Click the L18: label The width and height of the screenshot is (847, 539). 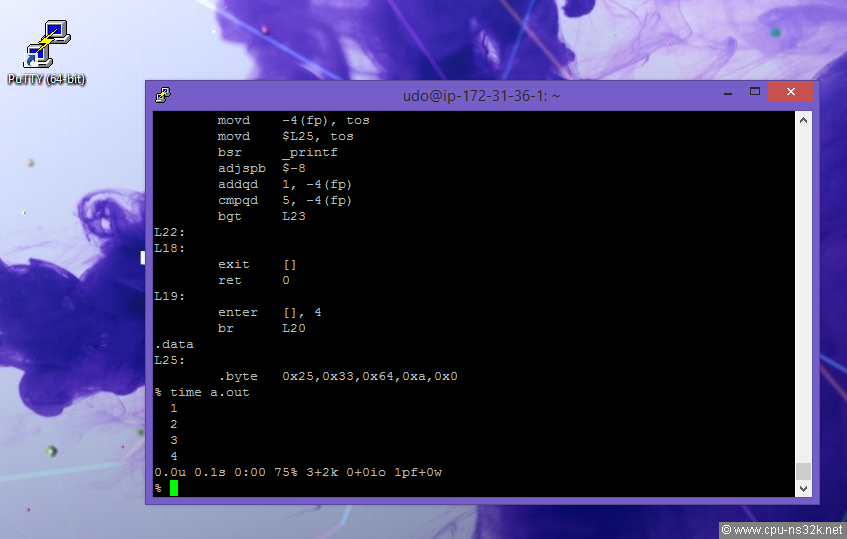[170, 248]
